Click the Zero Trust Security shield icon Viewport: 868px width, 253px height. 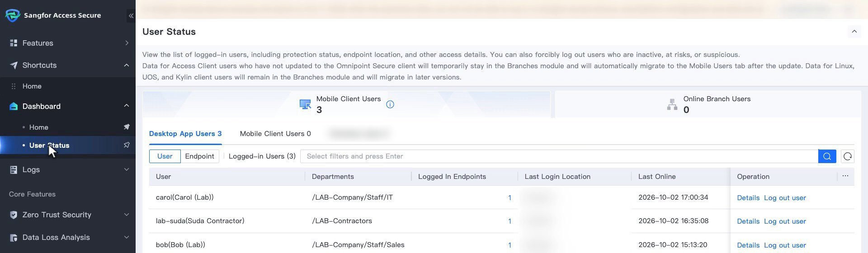point(14,215)
